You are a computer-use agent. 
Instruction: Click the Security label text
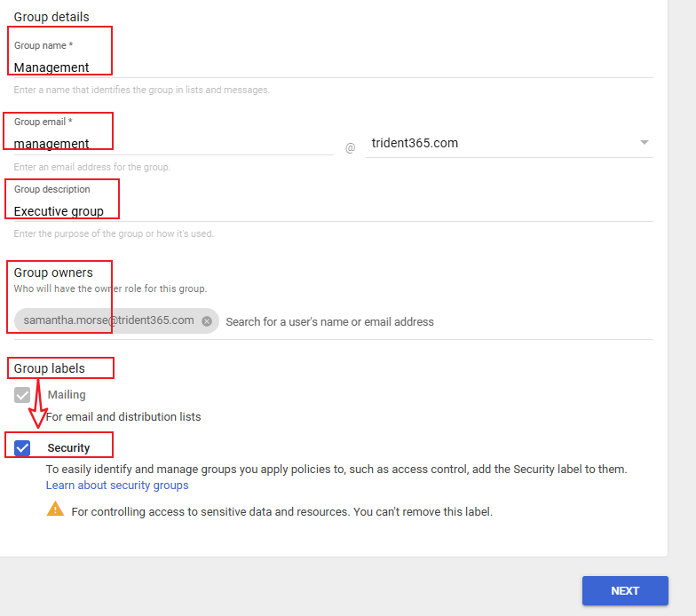point(68,448)
